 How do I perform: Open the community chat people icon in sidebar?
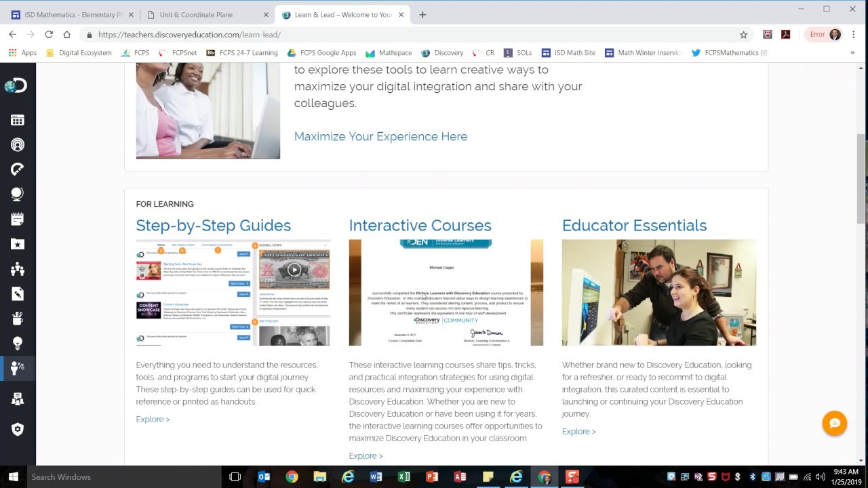[18, 399]
